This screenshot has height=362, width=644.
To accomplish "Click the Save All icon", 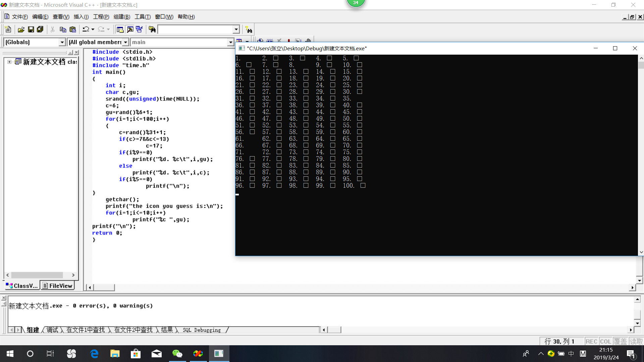I will point(40,29).
